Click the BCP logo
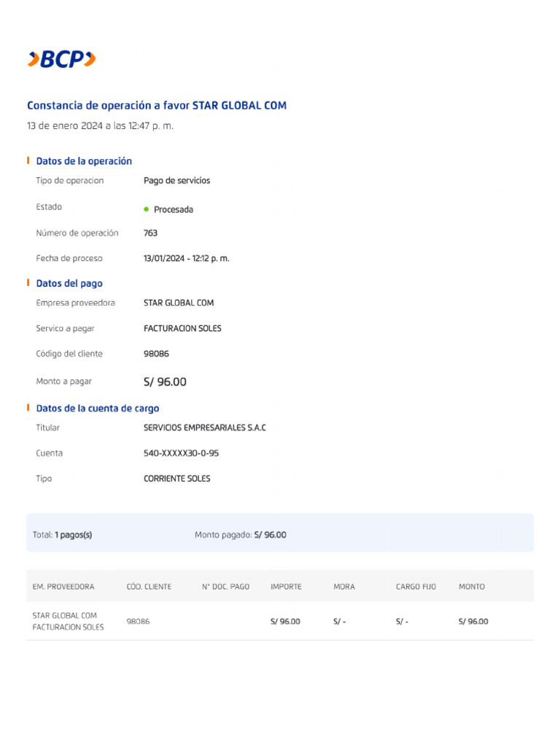Image resolution: width=560 pixels, height=747 pixels. [x=61, y=59]
